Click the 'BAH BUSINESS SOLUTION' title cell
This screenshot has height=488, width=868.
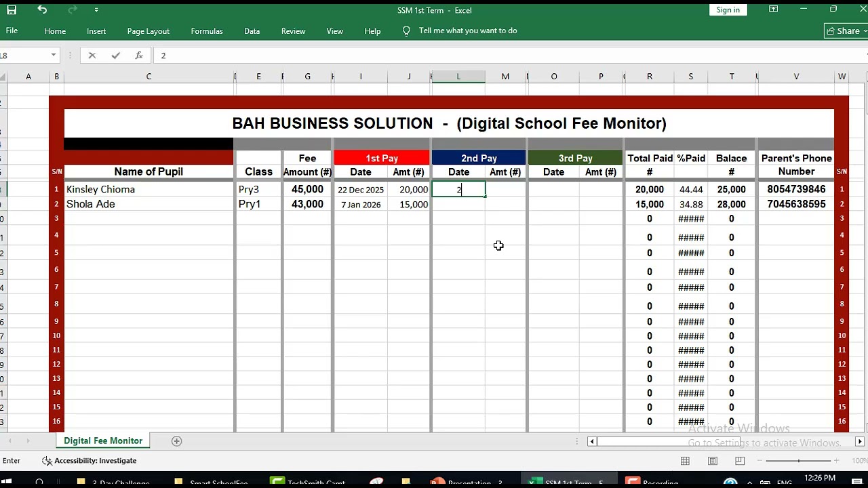point(449,123)
